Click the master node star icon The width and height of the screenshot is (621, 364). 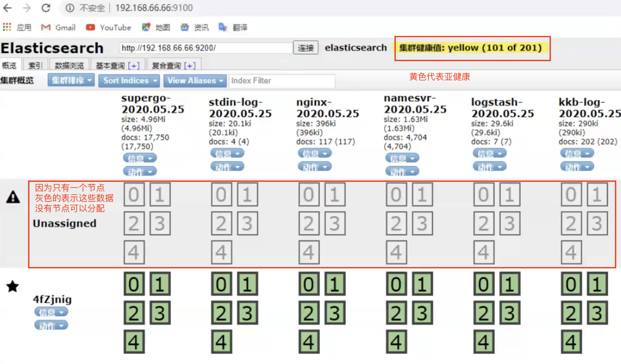click(x=13, y=286)
